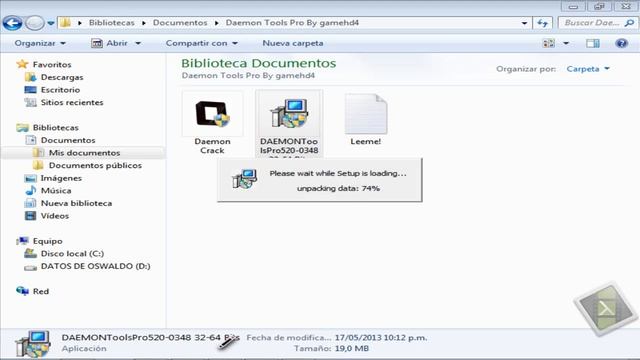Image resolution: width=640 pixels, height=360 pixels.
Task: Select Red network item
Action: (41, 291)
